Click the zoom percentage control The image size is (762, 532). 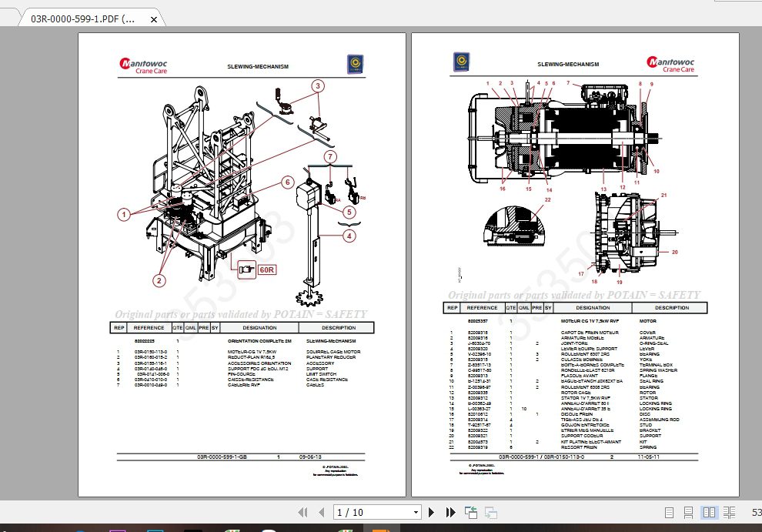point(755,512)
